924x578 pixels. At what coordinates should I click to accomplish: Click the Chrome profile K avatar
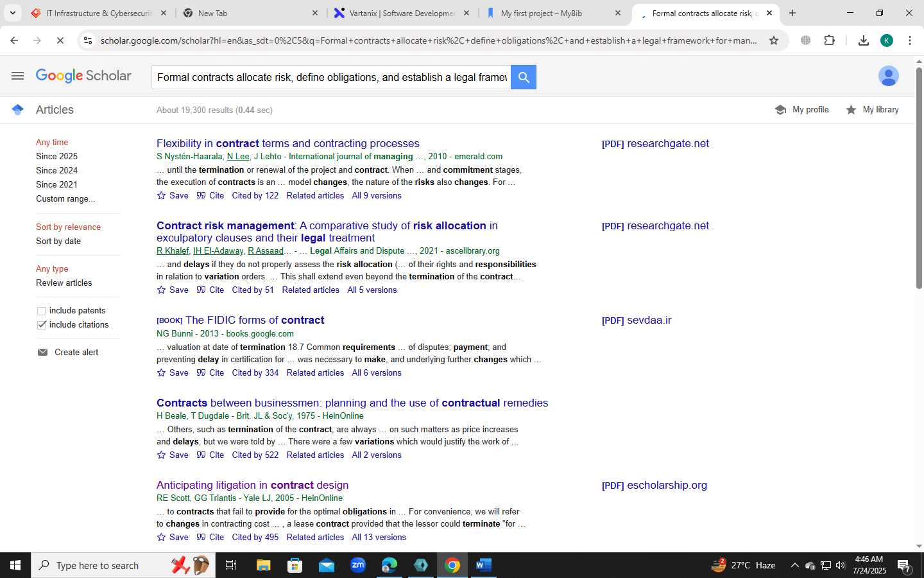pyautogui.click(x=887, y=40)
